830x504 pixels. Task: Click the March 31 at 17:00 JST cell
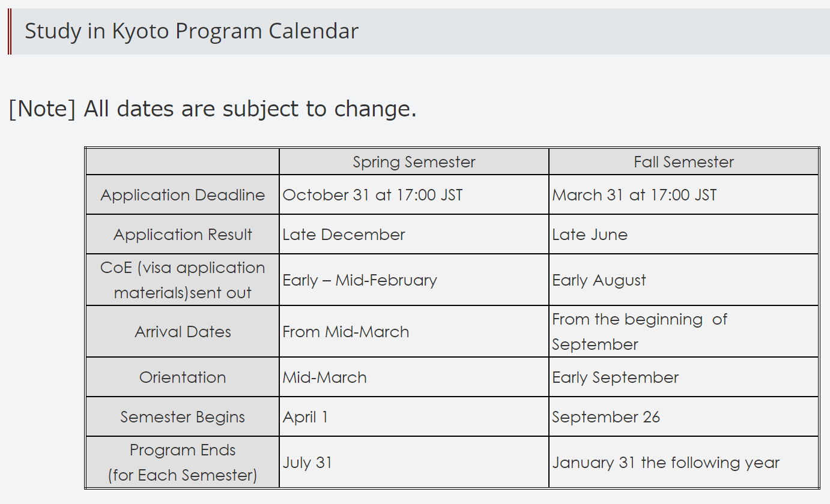pos(683,195)
